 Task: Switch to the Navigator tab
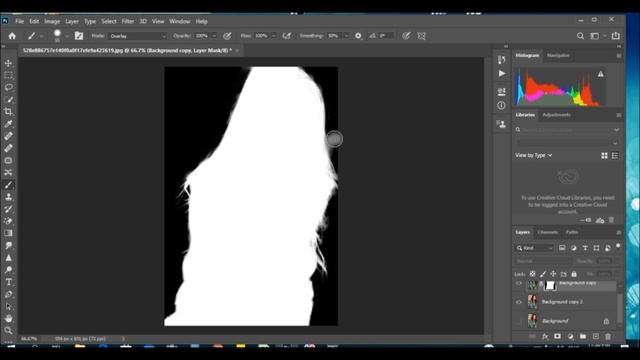point(558,56)
